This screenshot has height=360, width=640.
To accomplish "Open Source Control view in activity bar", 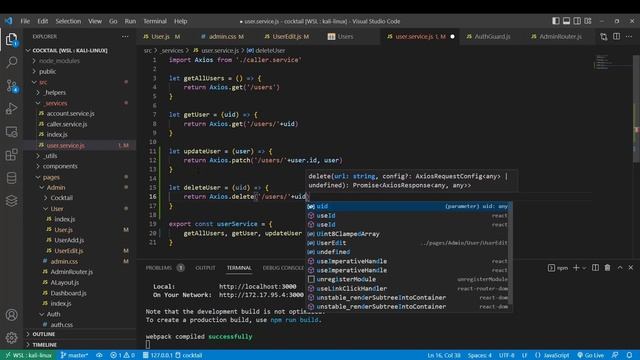I will (x=11, y=86).
